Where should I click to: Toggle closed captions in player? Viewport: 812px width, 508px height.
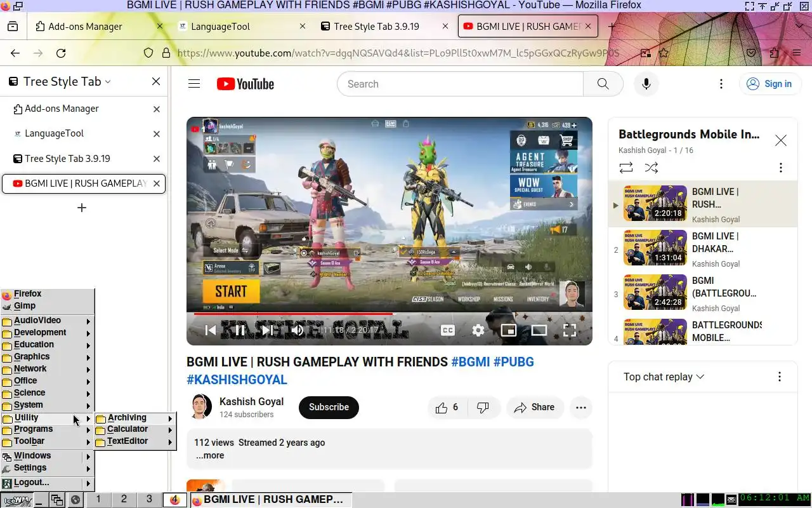[447, 330]
